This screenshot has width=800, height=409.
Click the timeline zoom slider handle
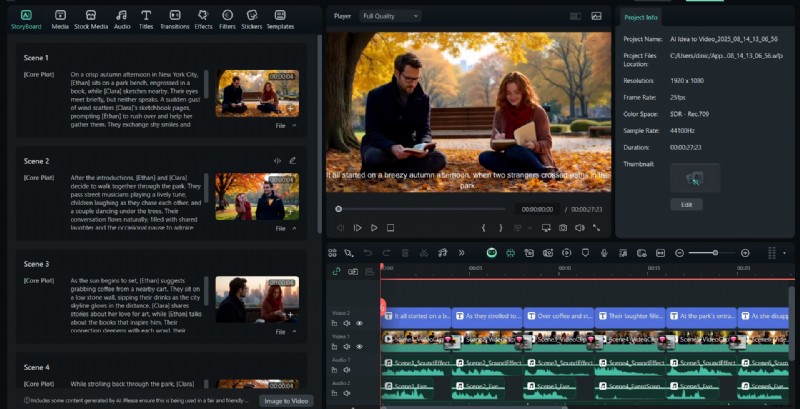point(715,253)
